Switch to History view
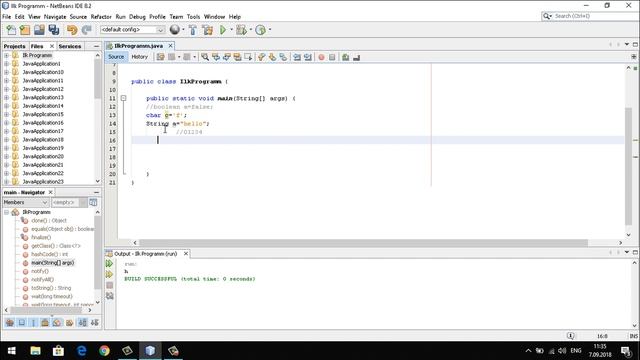This screenshot has height=360, width=640. (x=139, y=57)
